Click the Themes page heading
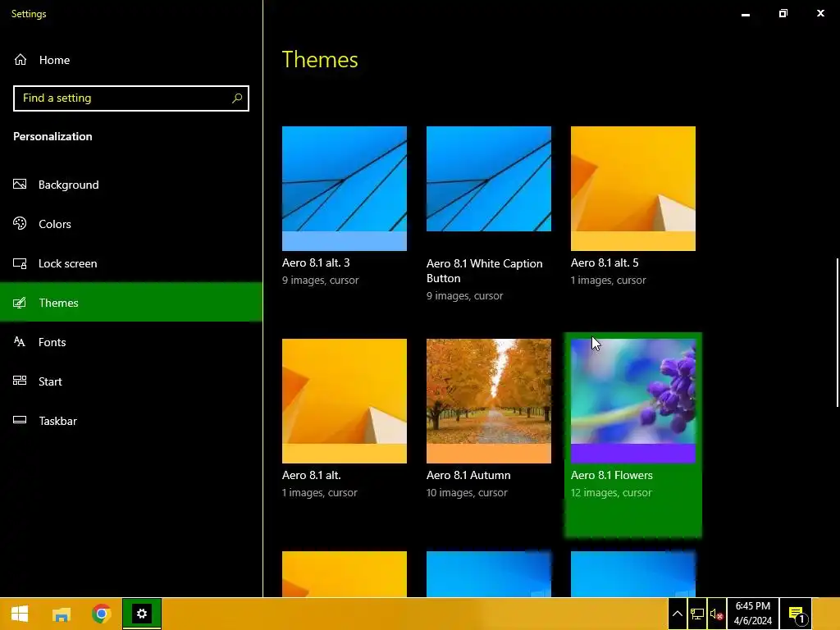Image resolution: width=840 pixels, height=630 pixels. 320,59
